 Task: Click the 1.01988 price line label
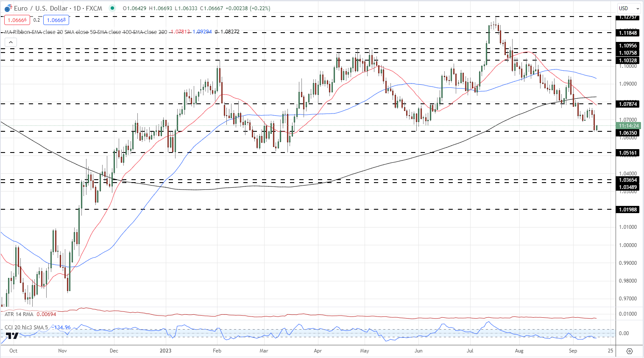[x=627, y=209]
